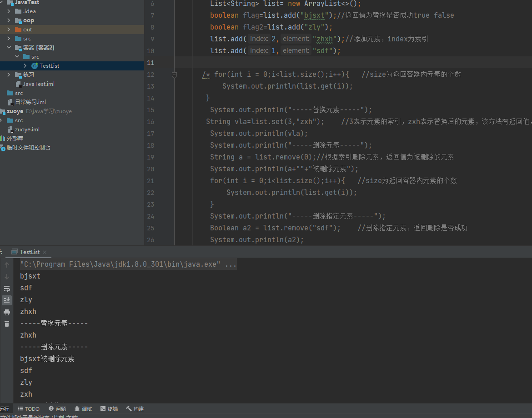Image resolution: width=532 pixels, height=418 pixels.
Task: Toggle soft-wrap in run console
Action: click(x=7, y=289)
